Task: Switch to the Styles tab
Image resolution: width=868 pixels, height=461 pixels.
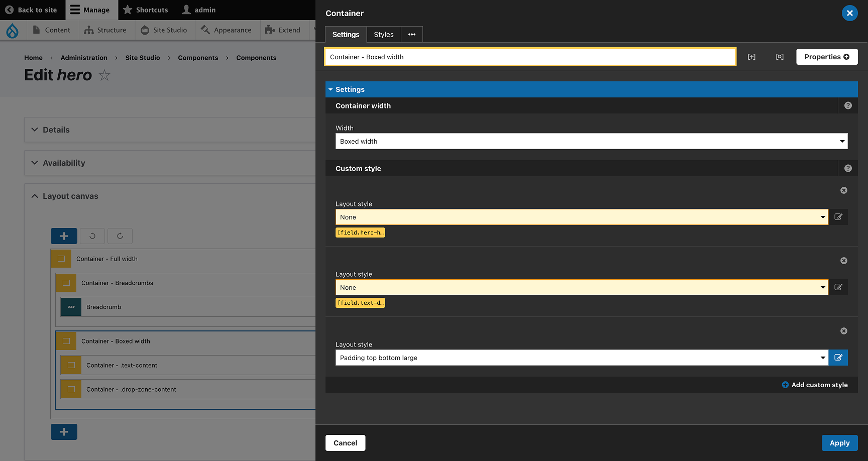Action: pyautogui.click(x=384, y=35)
